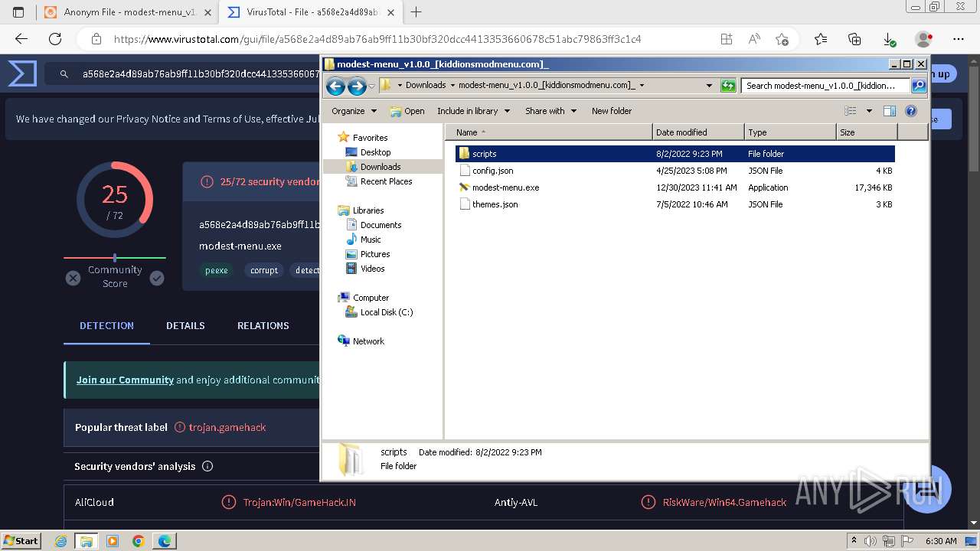Open Include in library dropdown

472,111
